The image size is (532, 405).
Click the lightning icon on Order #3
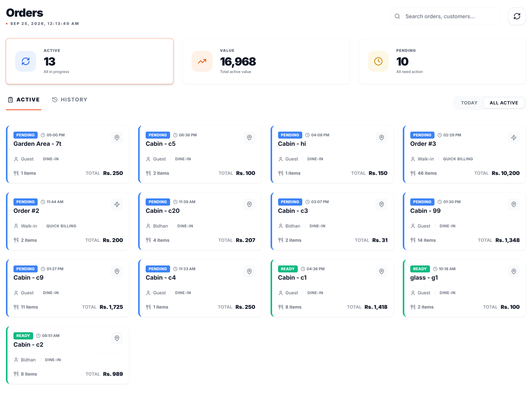514,138
